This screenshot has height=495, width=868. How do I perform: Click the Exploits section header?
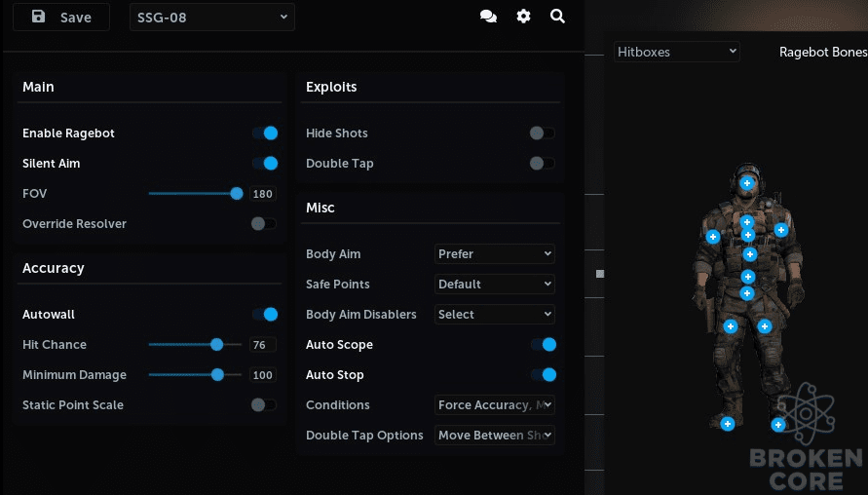[331, 87]
